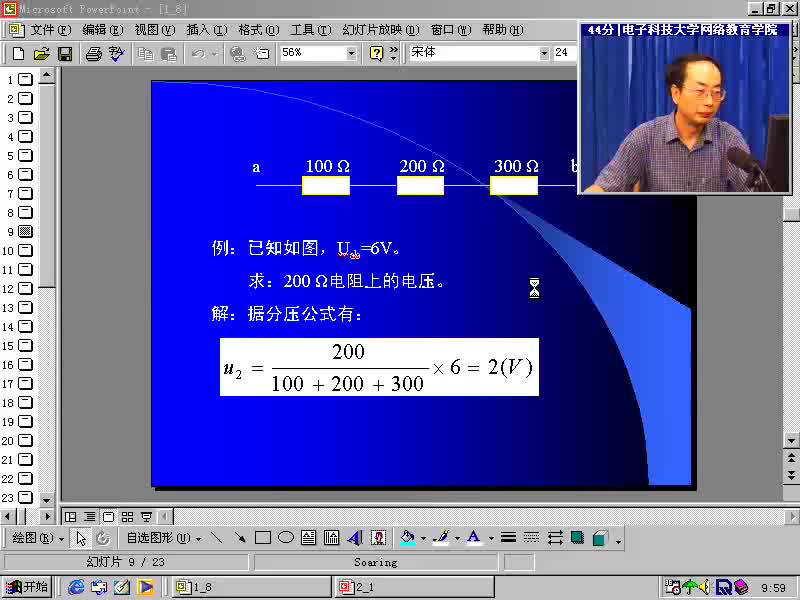Switch to taskbar window 2_1
The height and width of the screenshot is (600, 800).
click(x=415, y=587)
